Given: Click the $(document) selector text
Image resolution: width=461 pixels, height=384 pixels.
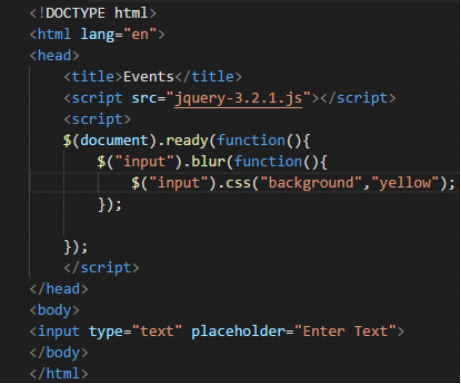Looking at the screenshot, I should click(x=110, y=140).
